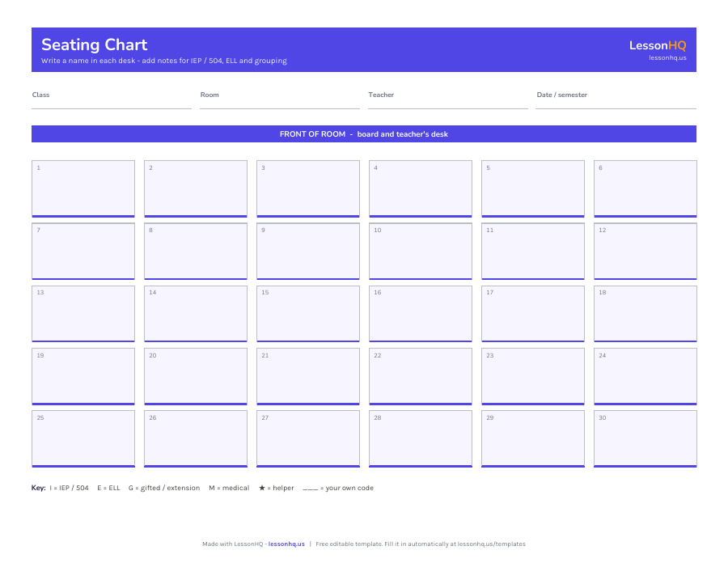Select desk 8
Screen dimensions: 728x563
(196, 251)
